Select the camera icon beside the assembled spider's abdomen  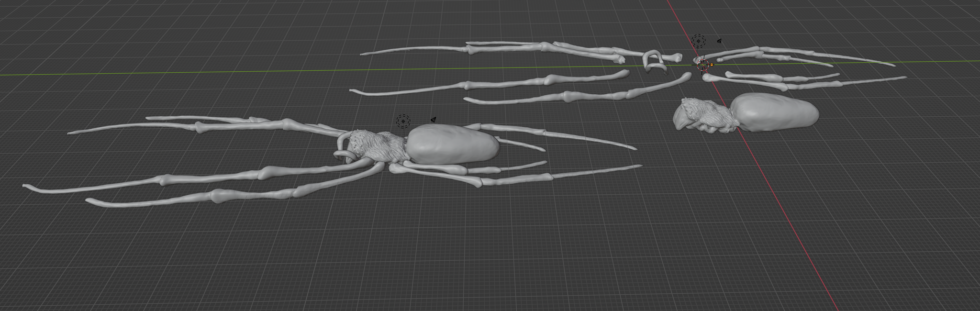[x=433, y=120]
